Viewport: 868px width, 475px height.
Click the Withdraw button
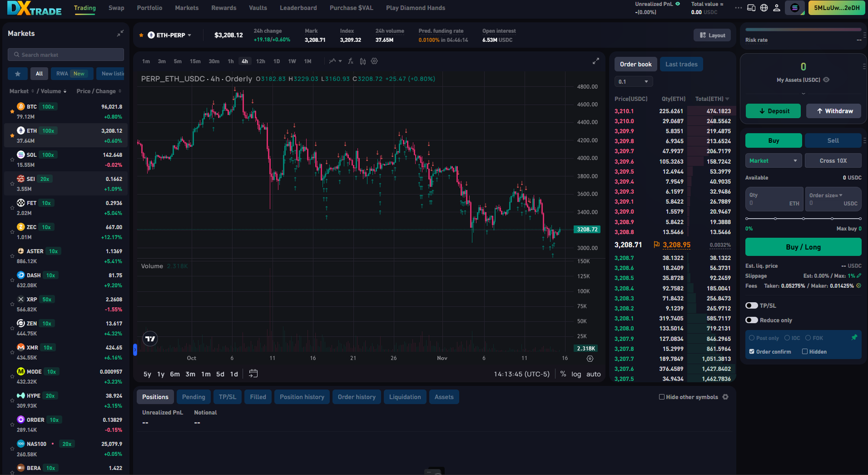click(x=833, y=111)
